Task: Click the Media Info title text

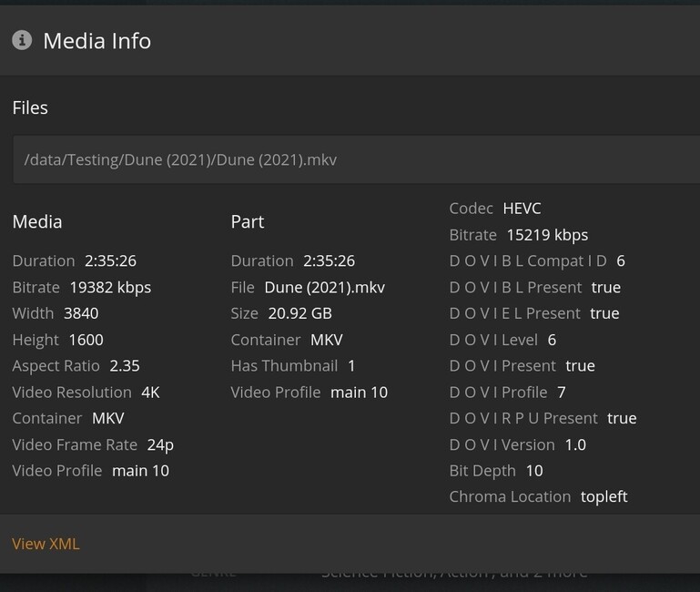Action: coord(97,41)
